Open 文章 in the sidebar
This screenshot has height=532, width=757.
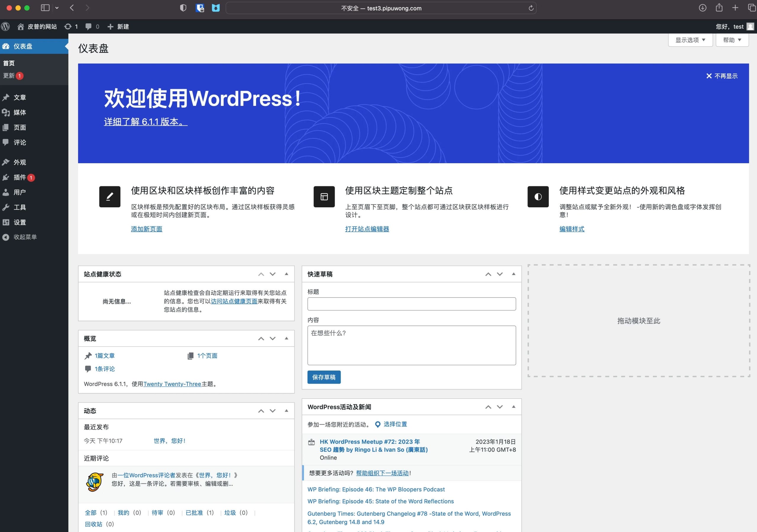point(20,97)
